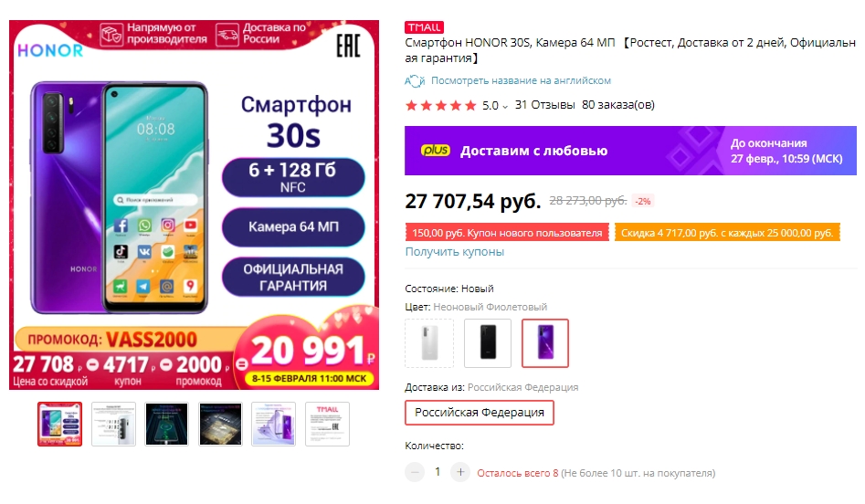Click the orange Скидка 4 717 руб. discount tag

pos(727,233)
